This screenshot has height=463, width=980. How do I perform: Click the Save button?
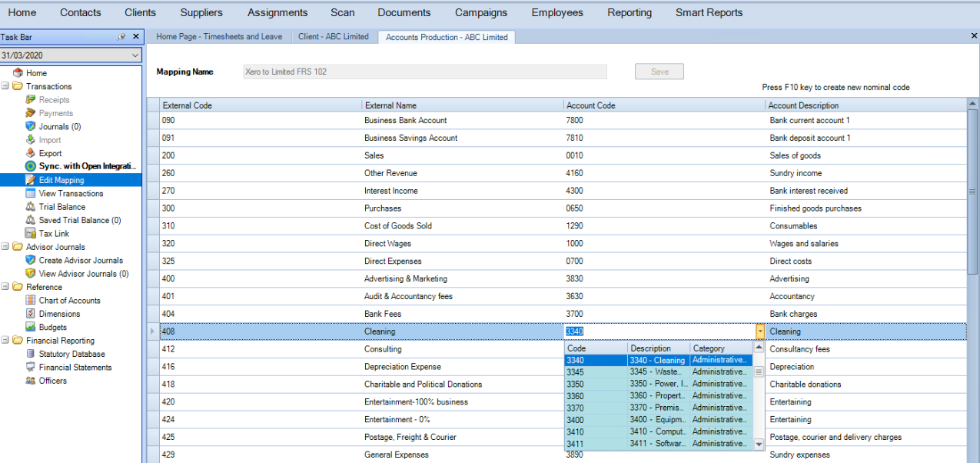click(x=659, y=72)
